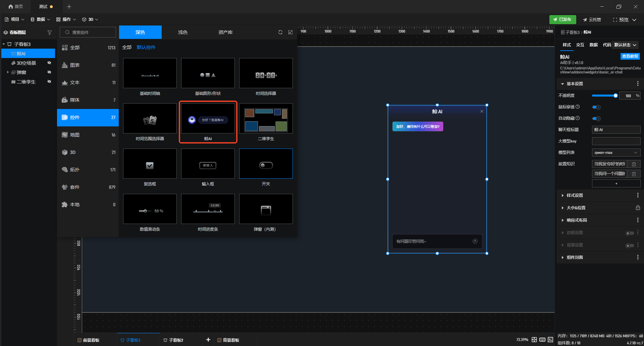Image resolution: width=644 pixels, height=346 pixels.
Task: Click the lock icon in 大小&位置
Action: point(638,208)
